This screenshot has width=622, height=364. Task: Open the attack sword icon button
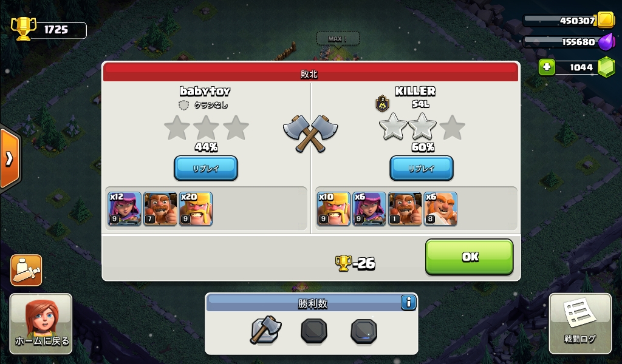(26, 271)
